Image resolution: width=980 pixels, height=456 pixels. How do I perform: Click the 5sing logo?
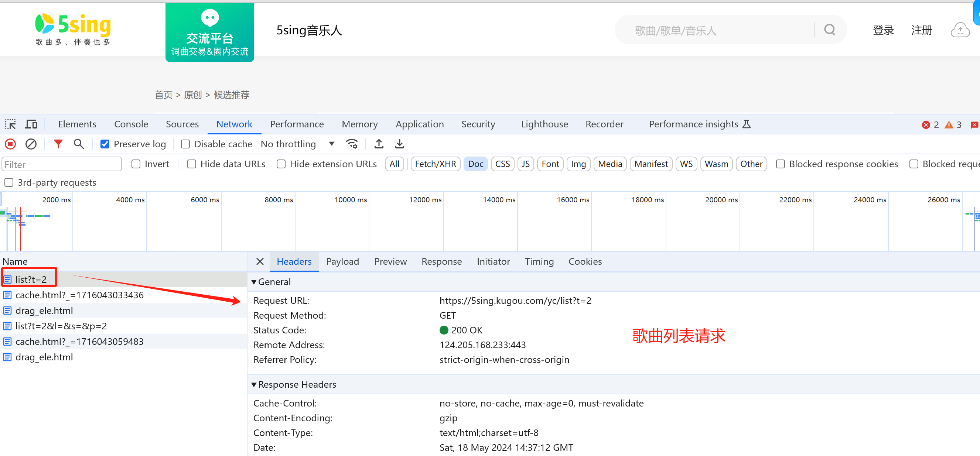coord(73,29)
